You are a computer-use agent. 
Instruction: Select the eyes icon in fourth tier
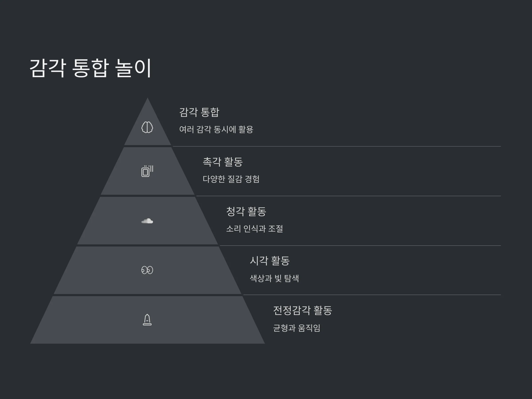point(147,270)
